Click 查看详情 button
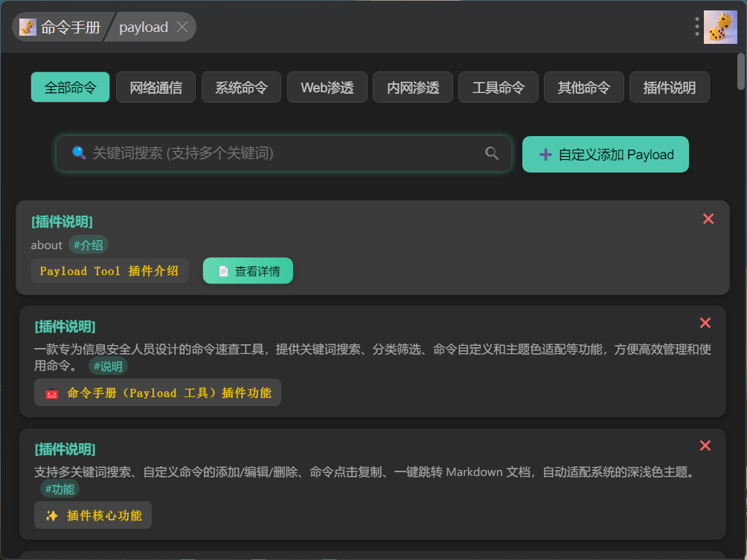The width and height of the screenshot is (747, 560). tap(248, 271)
